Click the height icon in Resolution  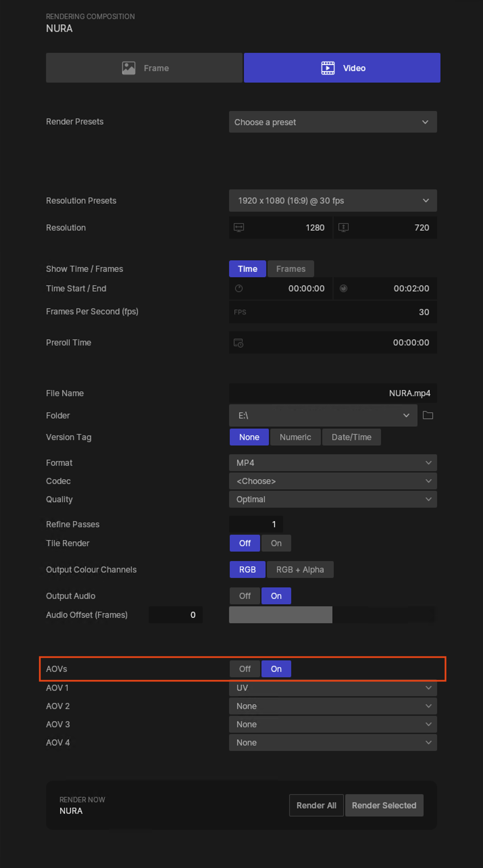(344, 227)
